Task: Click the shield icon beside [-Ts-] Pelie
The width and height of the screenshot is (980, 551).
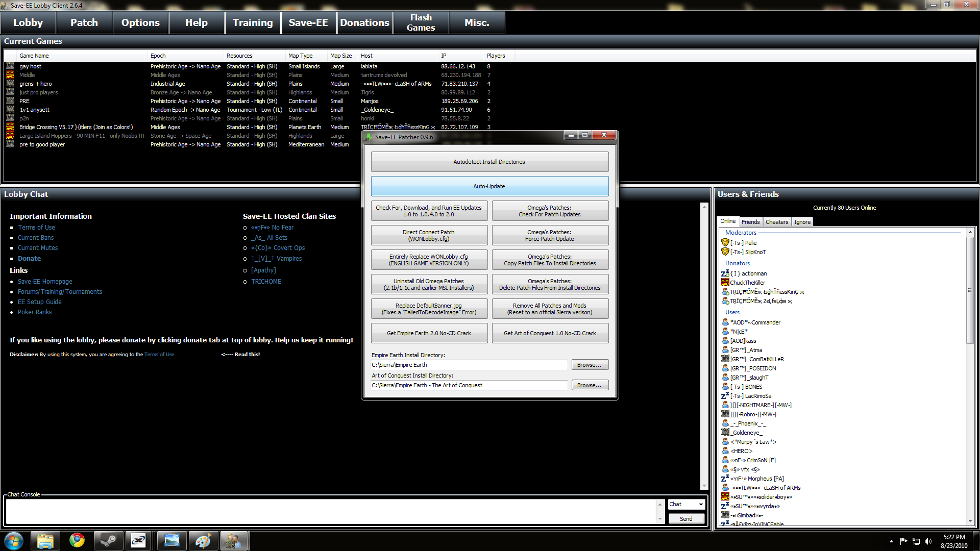Action: [x=725, y=243]
